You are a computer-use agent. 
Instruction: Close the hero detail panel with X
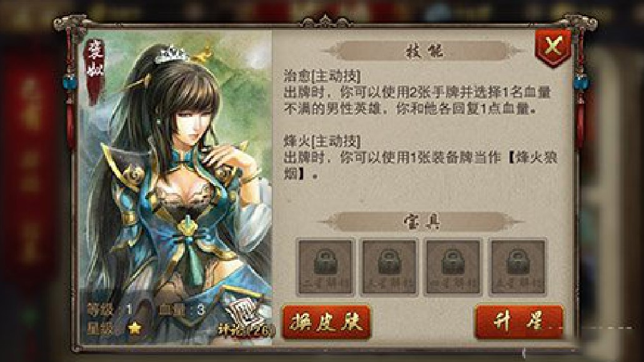click(553, 46)
